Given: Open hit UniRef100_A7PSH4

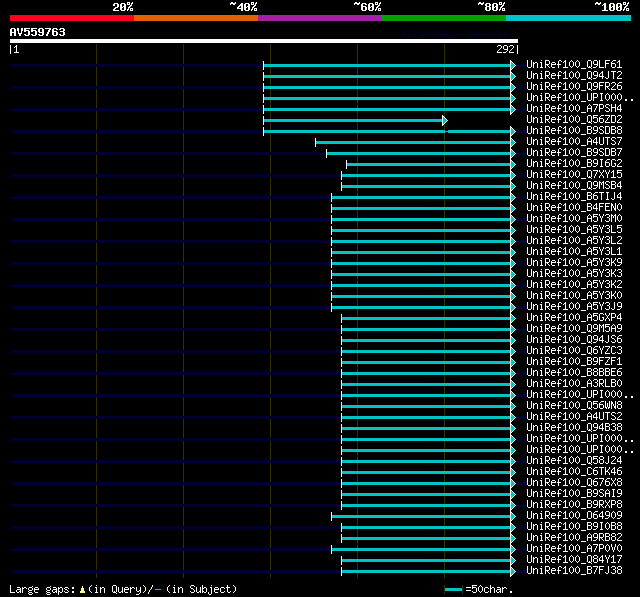Looking at the screenshot, I should (x=574, y=109).
